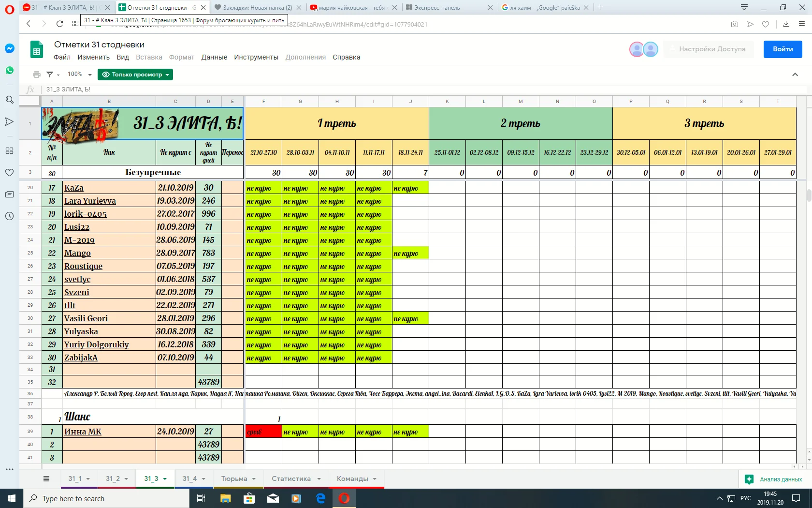
Task: Reload the page with refresh icon
Action: (x=59, y=24)
